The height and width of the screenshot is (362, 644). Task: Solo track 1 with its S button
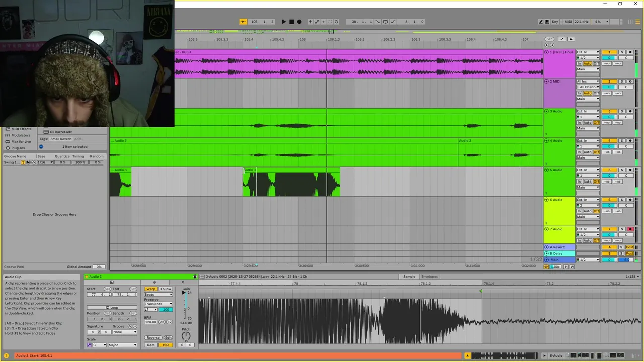pyautogui.click(x=622, y=52)
